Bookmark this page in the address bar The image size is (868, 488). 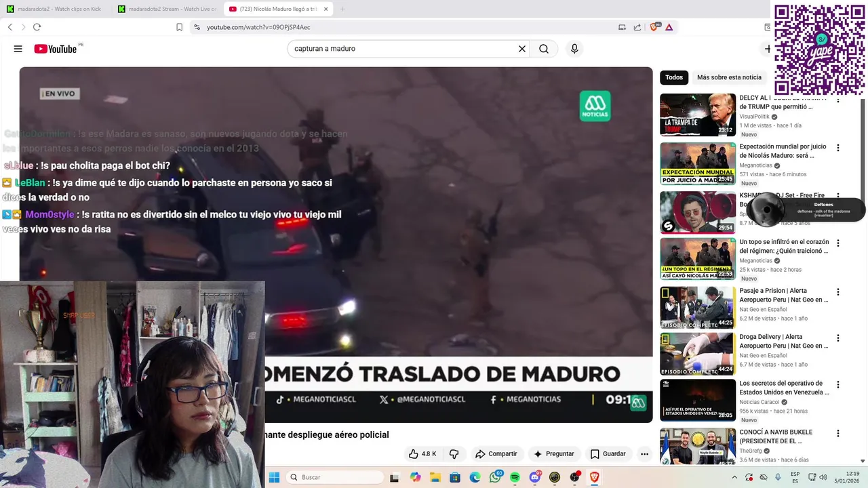pyautogui.click(x=179, y=27)
